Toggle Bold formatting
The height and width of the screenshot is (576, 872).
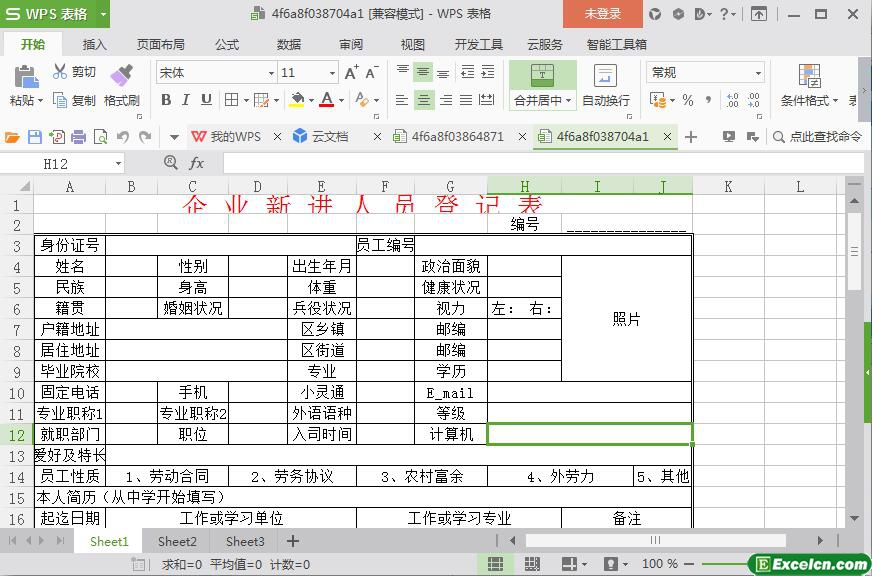pyautogui.click(x=166, y=100)
